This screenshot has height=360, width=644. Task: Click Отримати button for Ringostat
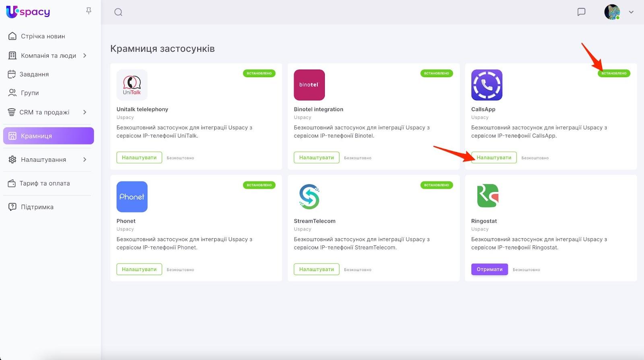coord(489,269)
